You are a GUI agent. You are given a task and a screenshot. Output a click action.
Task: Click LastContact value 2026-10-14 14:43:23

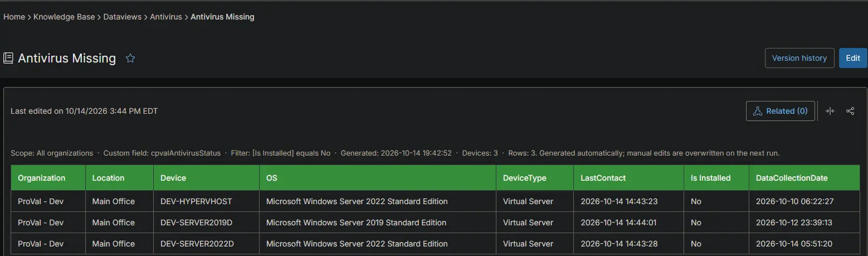pos(628,201)
